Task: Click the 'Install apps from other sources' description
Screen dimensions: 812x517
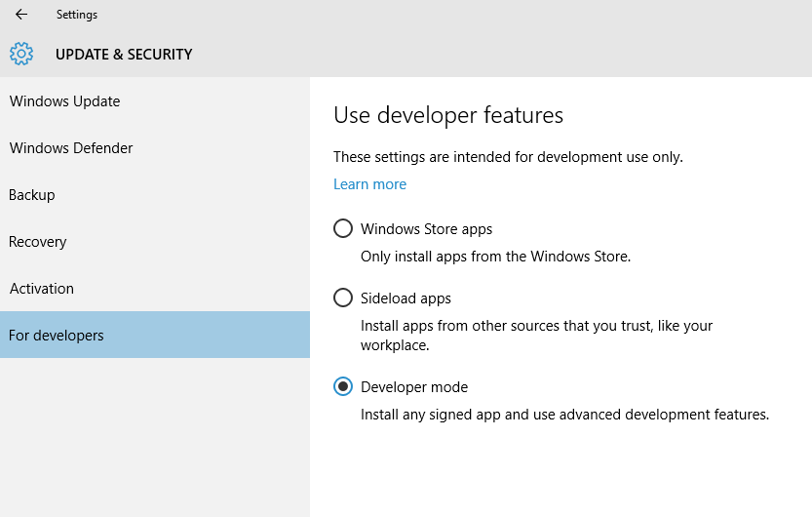Action: [536, 336]
